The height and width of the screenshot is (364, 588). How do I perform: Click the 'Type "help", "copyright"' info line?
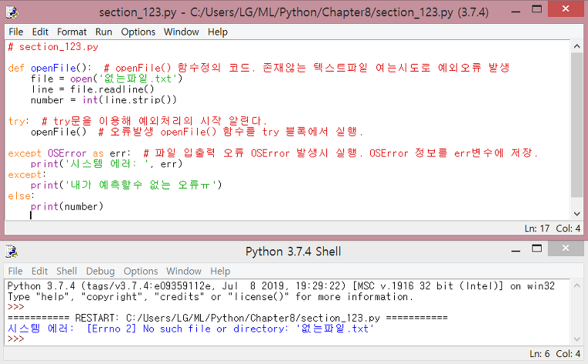tap(210, 296)
